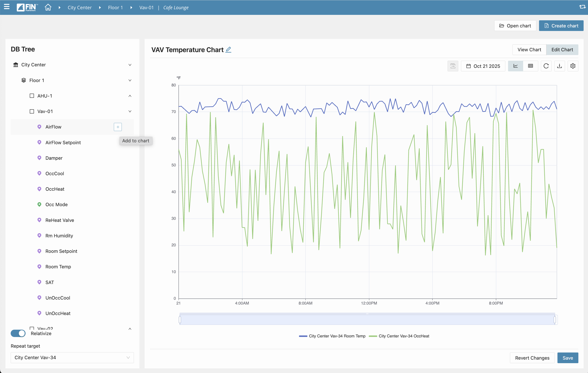Click the left handle of time range slider
This screenshot has height=373, width=588.
tap(180, 319)
